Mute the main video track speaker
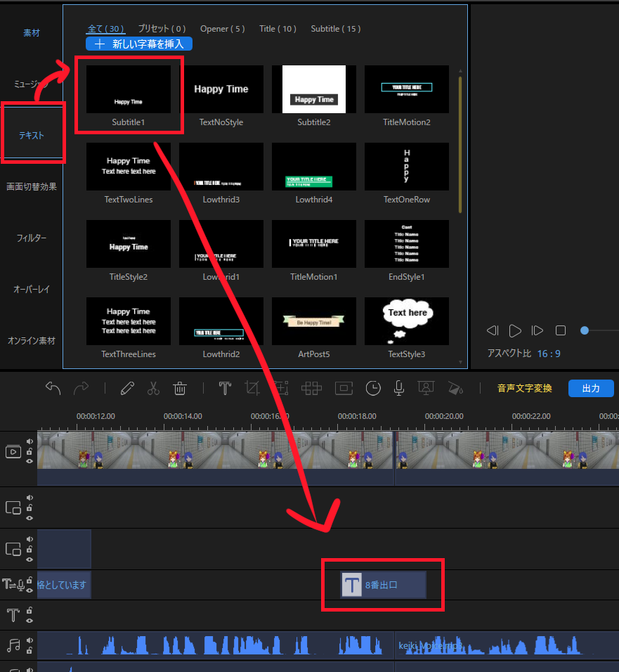 click(x=30, y=442)
